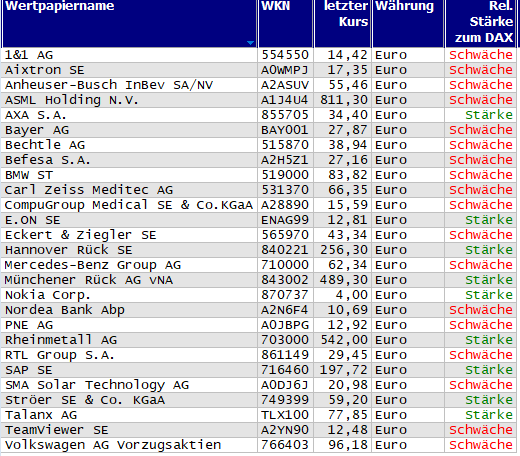520x456 pixels.
Task: Click the sort arrow in Wertpapiername header
Action: coord(250,43)
